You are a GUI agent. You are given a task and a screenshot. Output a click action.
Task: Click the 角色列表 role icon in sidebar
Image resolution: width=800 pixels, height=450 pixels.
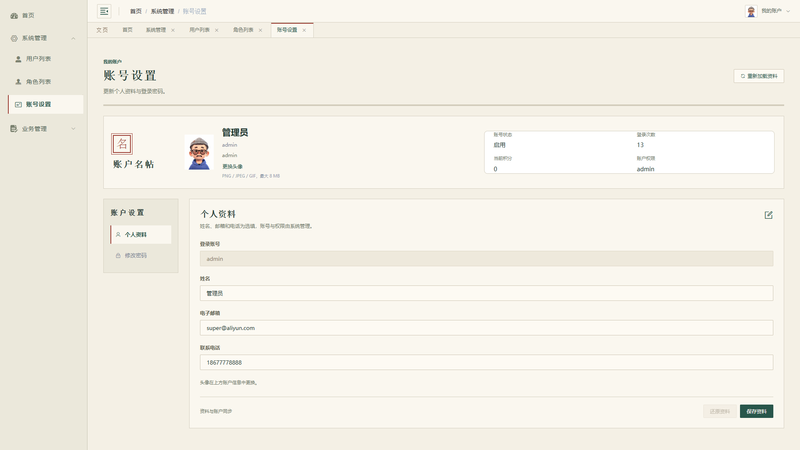(18, 82)
